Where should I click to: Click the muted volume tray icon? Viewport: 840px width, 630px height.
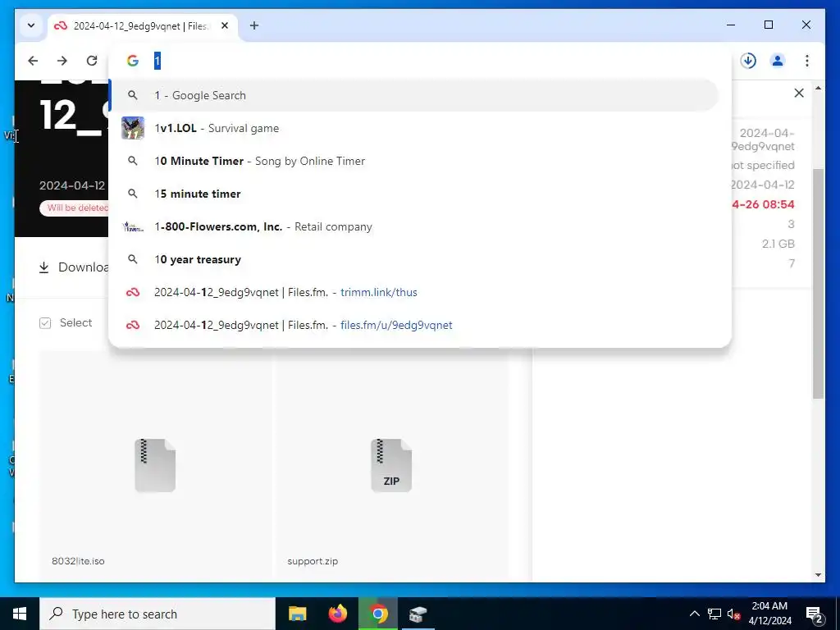point(733,614)
